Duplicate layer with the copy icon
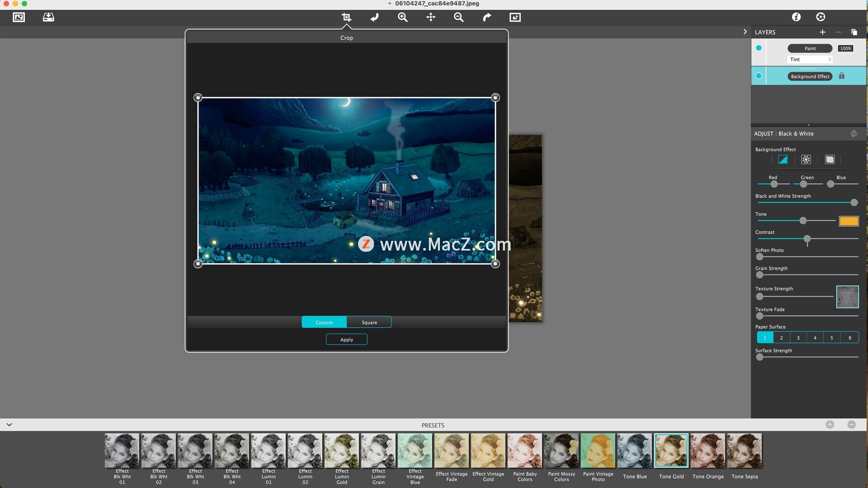Screen dimensions: 868x488 click(854, 32)
